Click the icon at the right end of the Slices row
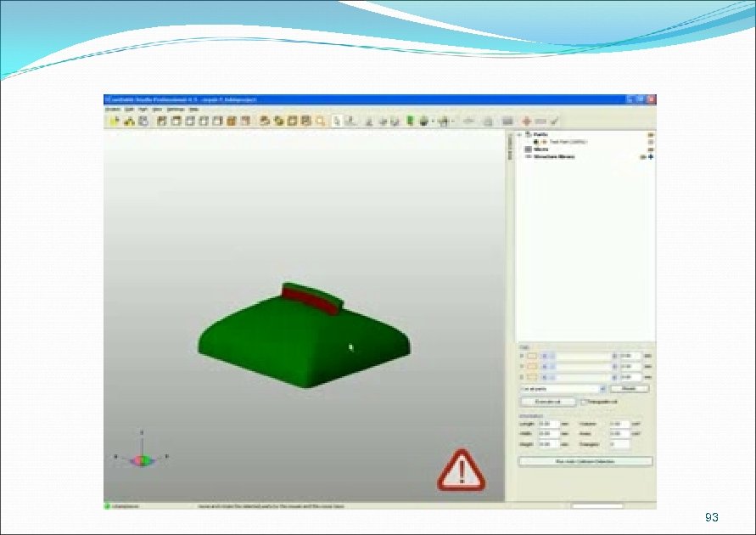Image resolution: width=756 pixels, height=535 pixels. (651, 149)
